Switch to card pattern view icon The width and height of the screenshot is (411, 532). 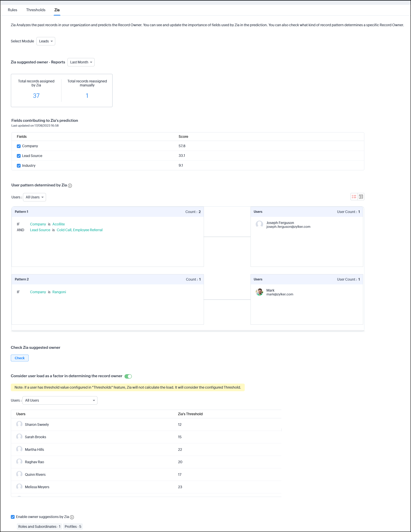pos(354,197)
